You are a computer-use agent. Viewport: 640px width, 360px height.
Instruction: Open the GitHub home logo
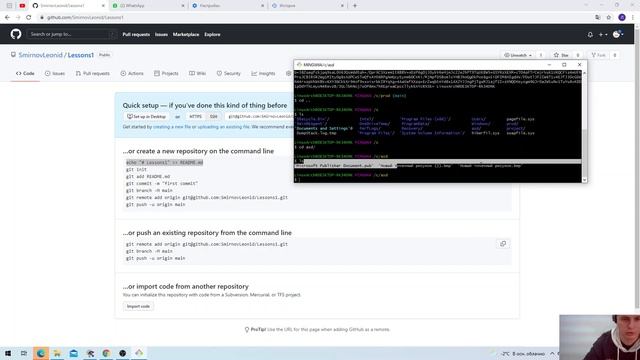(x=16, y=34)
